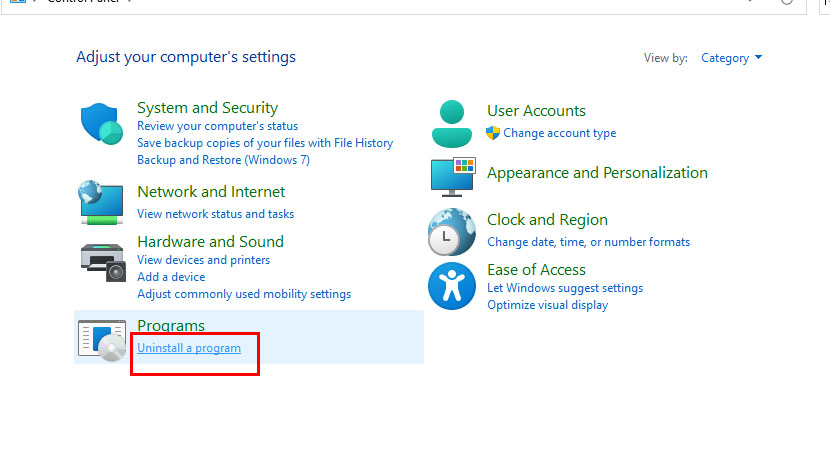
Task: Open System and Security category
Action: click(208, 107)
